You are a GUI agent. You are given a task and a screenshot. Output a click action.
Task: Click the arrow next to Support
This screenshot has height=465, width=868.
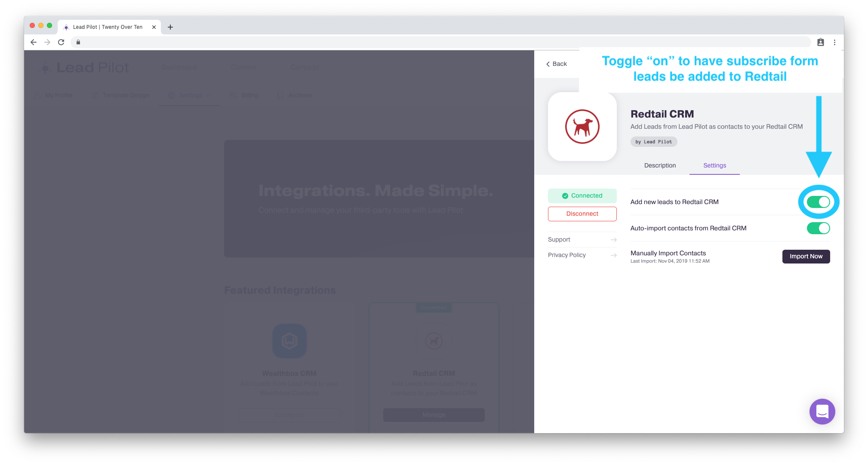(x=614, y=240)
